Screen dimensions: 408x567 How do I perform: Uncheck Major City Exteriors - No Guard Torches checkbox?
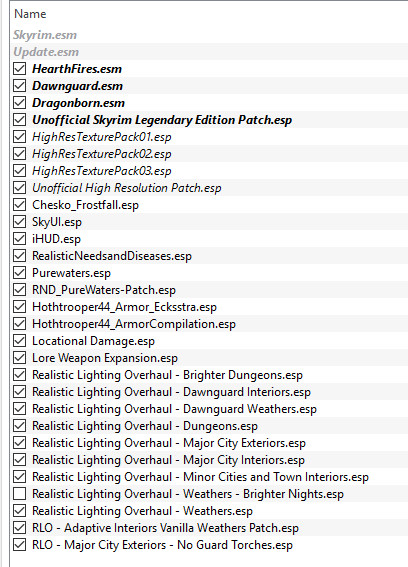(20, 545)
